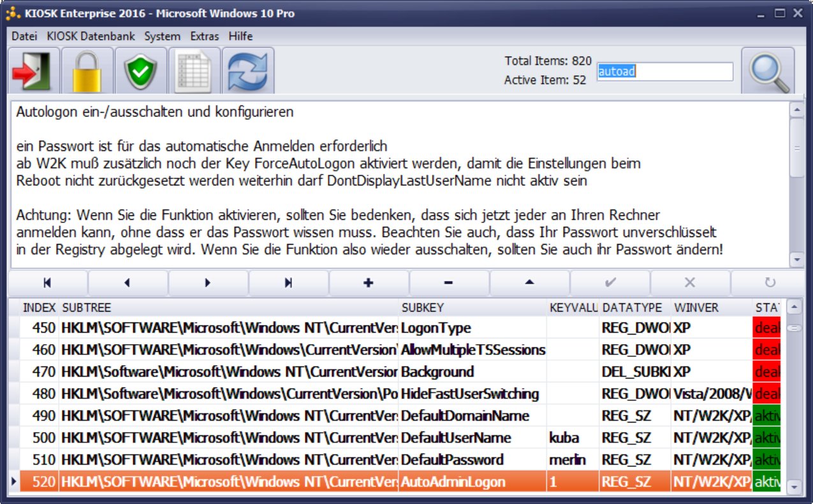Open the spreadsheet table toolbar icon
The width and height of the screenshot is (813, 504).
(194, 71)
